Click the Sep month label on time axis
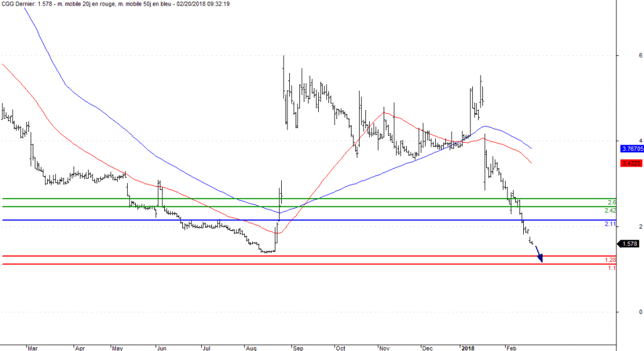 (298, 348)
